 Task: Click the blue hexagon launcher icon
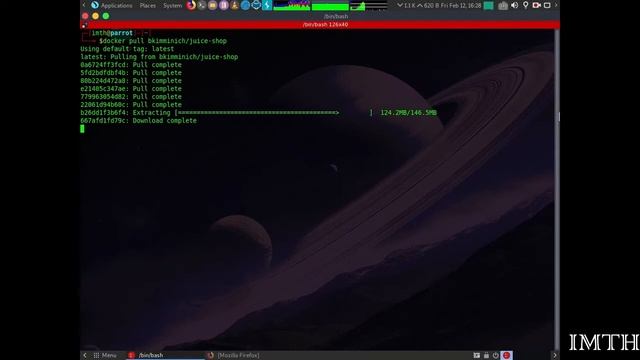(x=256, y=5)
